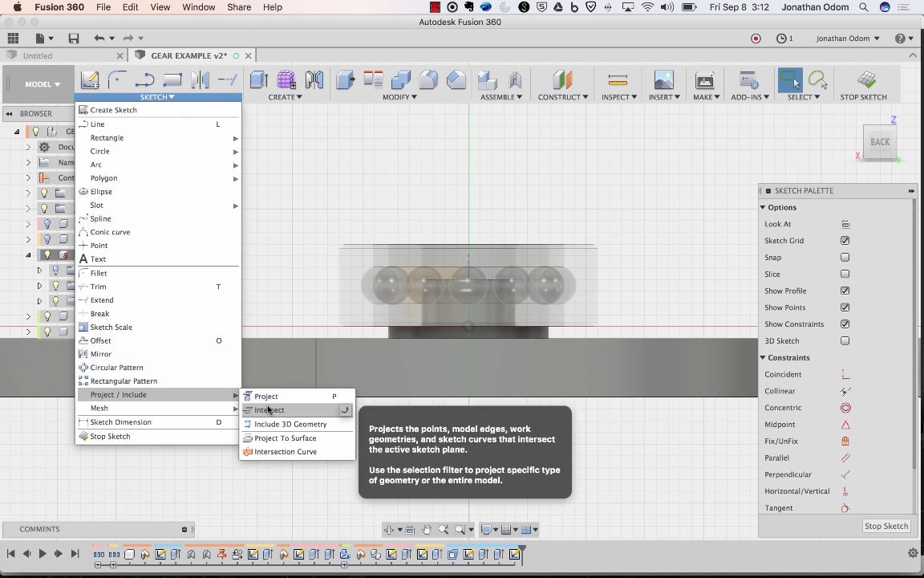This screenshot has width=924, height=578.
Task: Toggle the Sketch Grid checkbox
Action: click(x=845, y=241)
